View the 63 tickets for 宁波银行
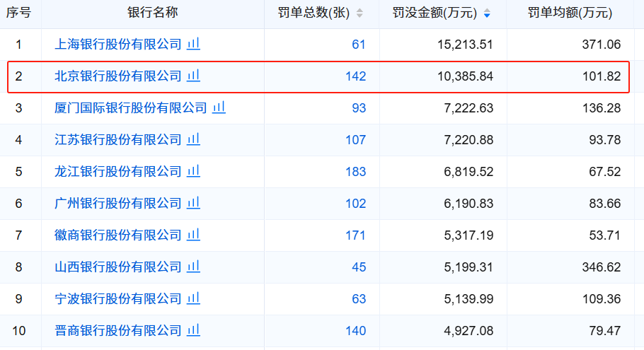 pos(359,299)
